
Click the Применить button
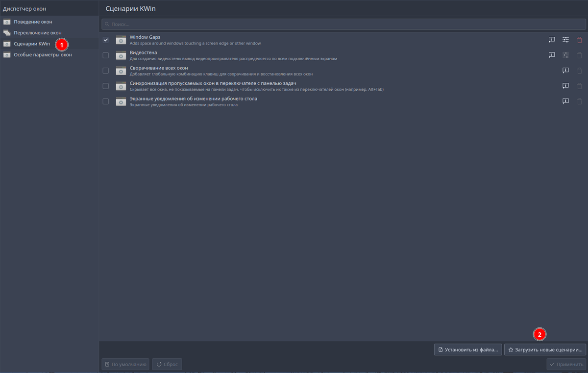coord(566,364)
